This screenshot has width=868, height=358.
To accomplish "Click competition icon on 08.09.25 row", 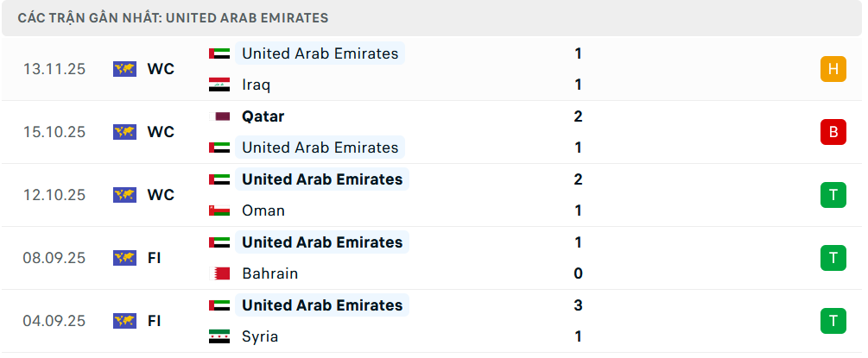I will click(x=125, y=258).
